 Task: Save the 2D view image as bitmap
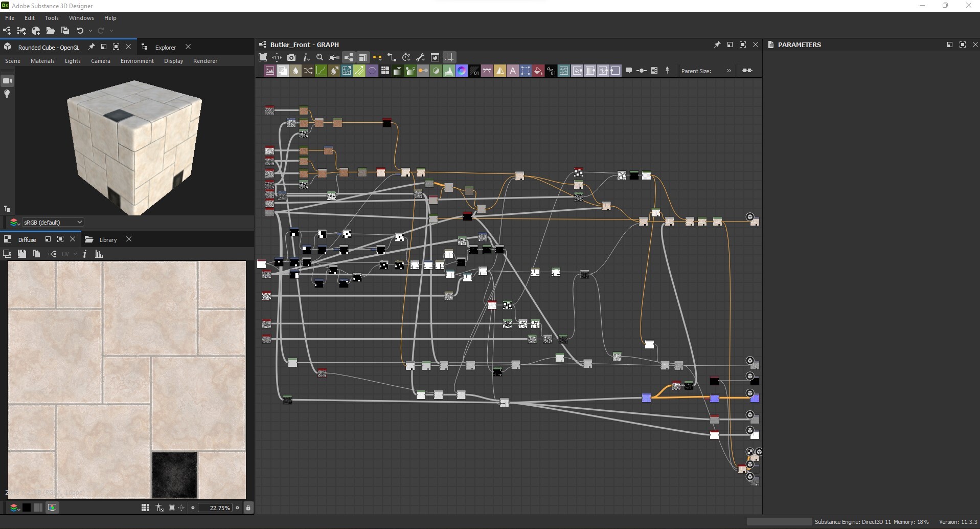point(21,254)
